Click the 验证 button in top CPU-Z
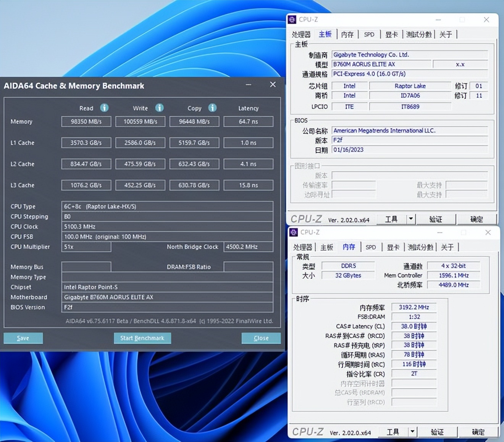Image resolution: width=504 pixels, height=442 pixels. pyautogui.click(x=436, y=219)
